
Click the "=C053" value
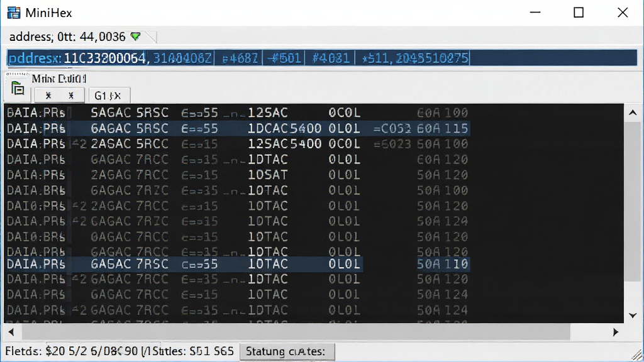pos(392,128)
